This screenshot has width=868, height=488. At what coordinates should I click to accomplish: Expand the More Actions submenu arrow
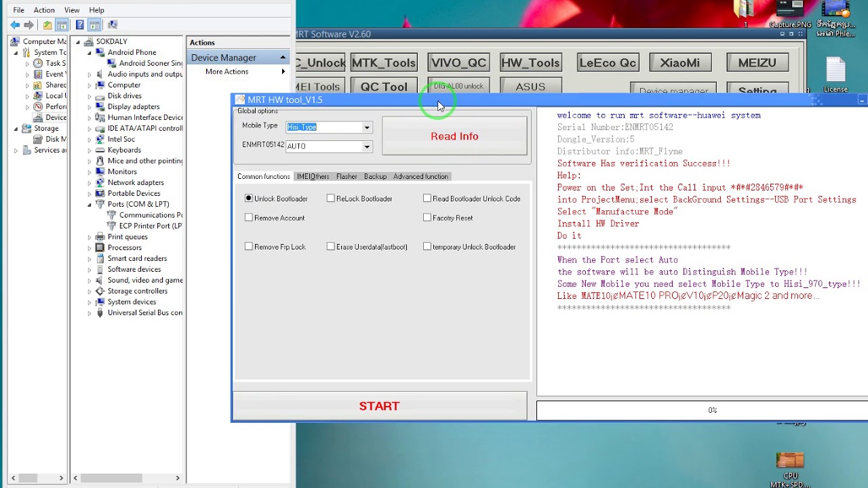click(x=283, y=72)
